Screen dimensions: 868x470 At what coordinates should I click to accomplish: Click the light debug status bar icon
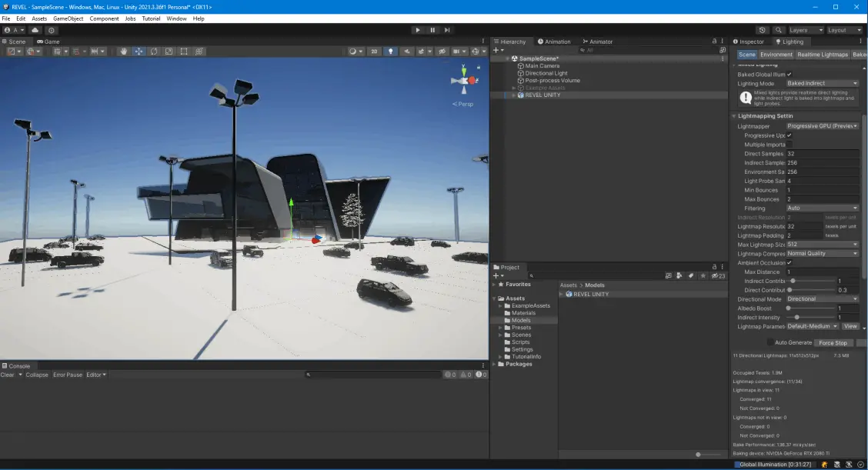tap(824, 465)
